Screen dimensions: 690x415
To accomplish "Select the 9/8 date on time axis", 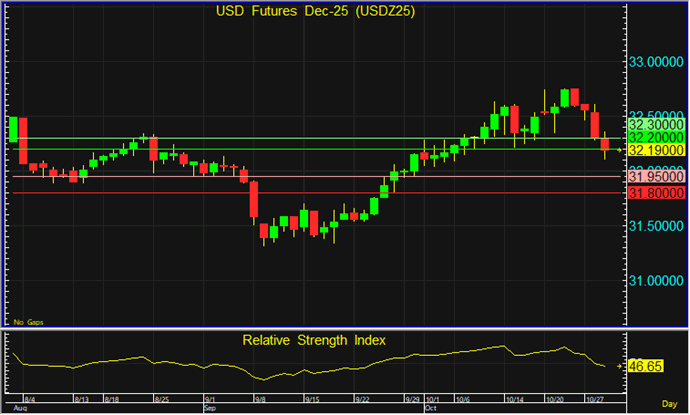I will tap(262, 397).
